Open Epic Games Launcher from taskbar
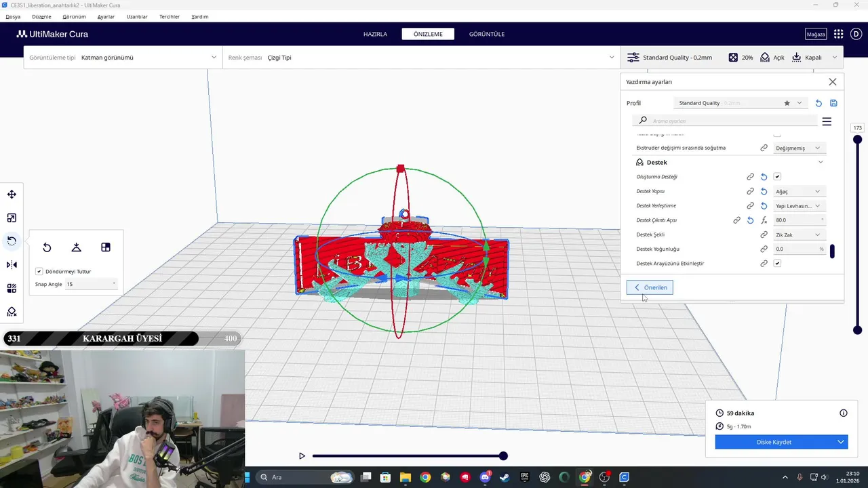 525,477
